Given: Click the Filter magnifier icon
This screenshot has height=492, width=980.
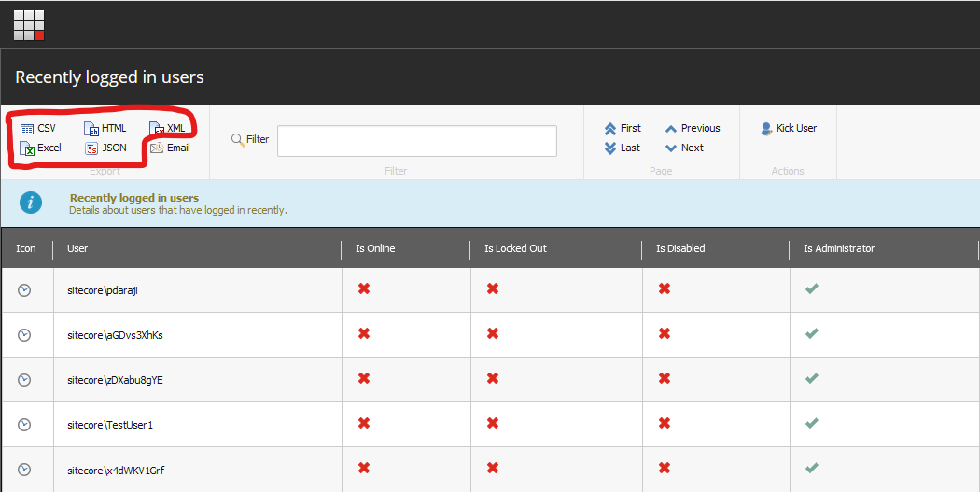Looking at the screenshot, I should (237, 140).
